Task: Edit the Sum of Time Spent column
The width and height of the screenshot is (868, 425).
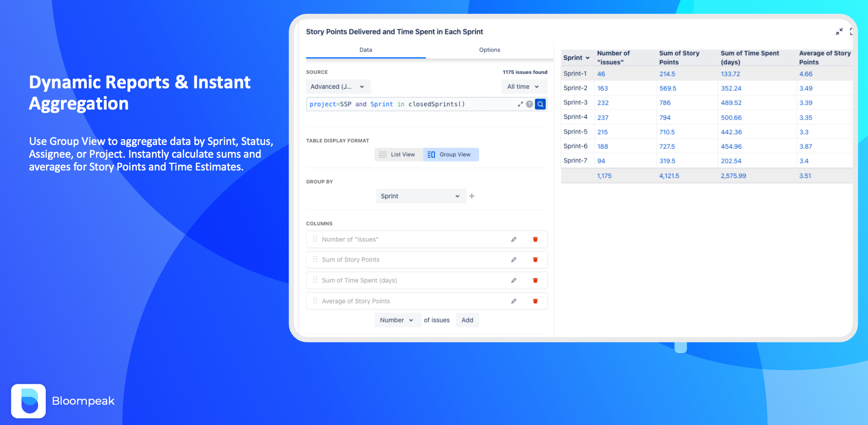Action: coord(514,280)
